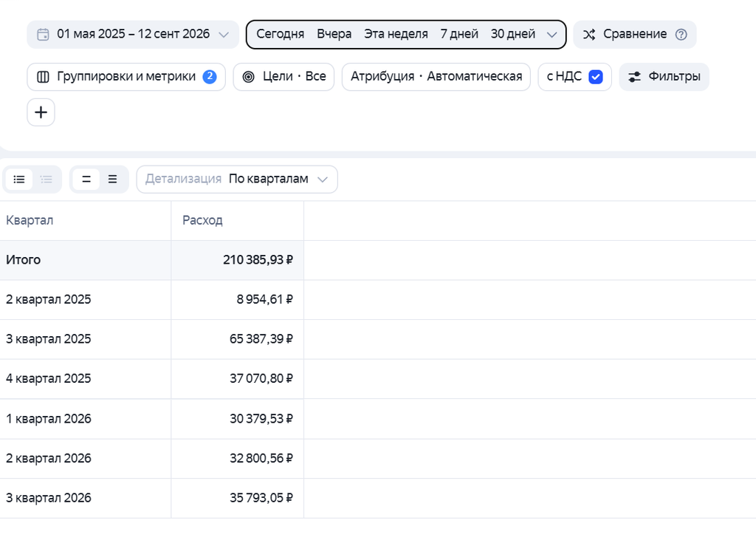Open Атрибуция · Автоматическая selector

click(436, 77)
